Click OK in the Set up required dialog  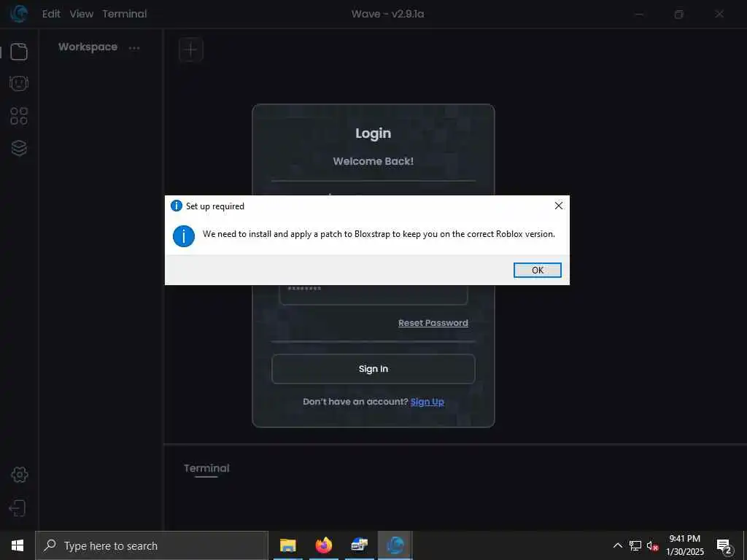[538, 270]
